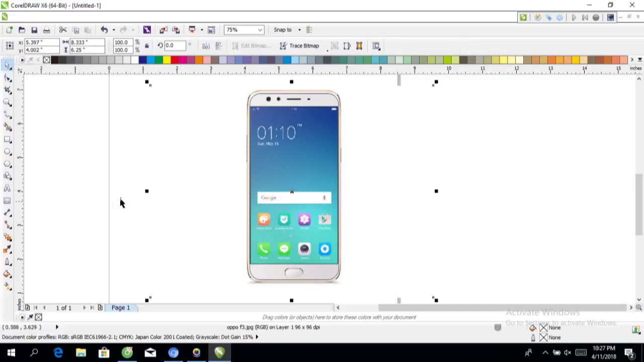Click the Snap to options icon
644x362 pixels.
tap(309, 30)
